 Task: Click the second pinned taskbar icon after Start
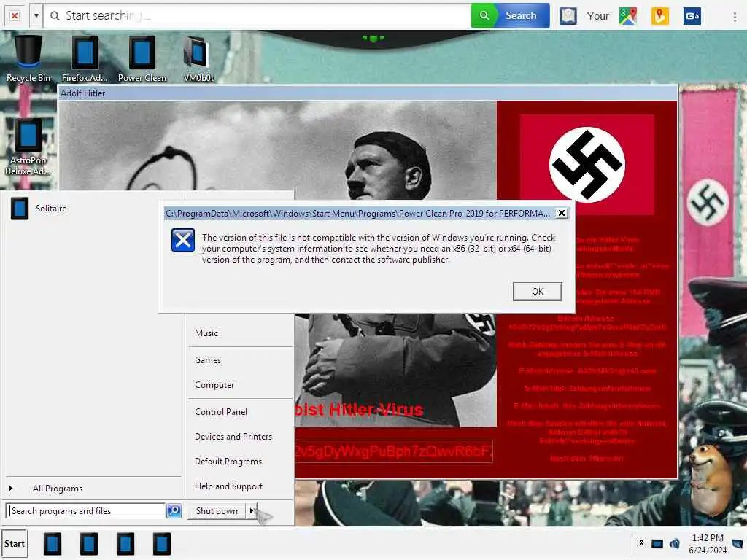89,544
